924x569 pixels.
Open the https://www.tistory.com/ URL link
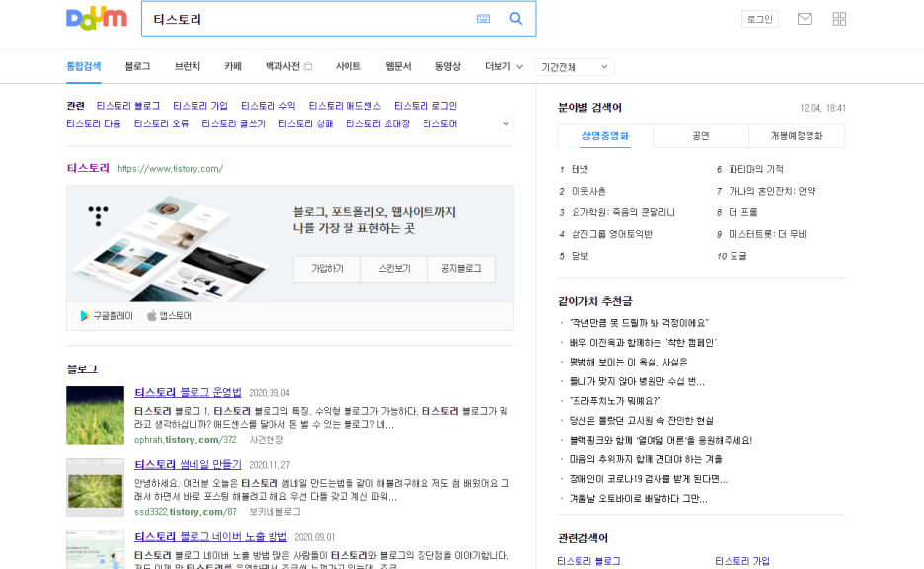coord(171,169)
